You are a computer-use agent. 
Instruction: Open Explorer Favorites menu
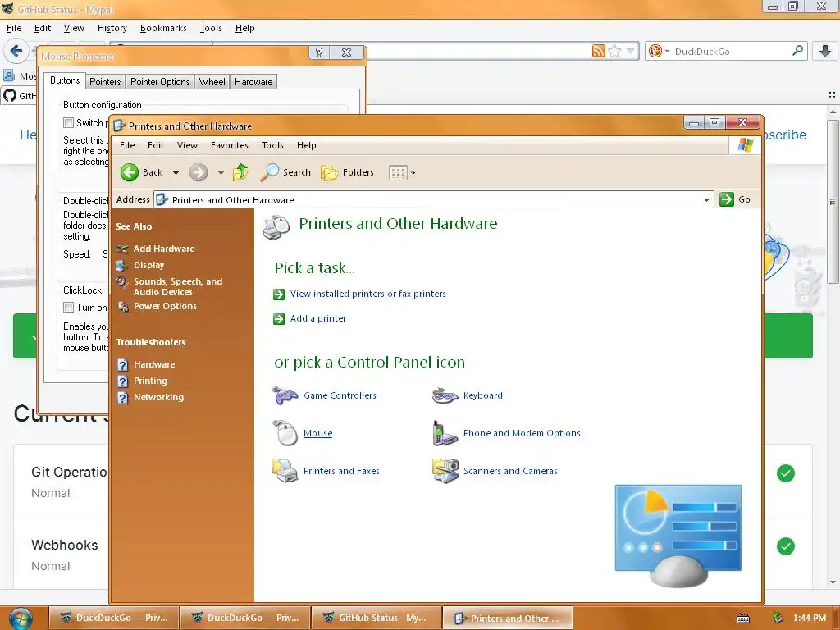230,145
